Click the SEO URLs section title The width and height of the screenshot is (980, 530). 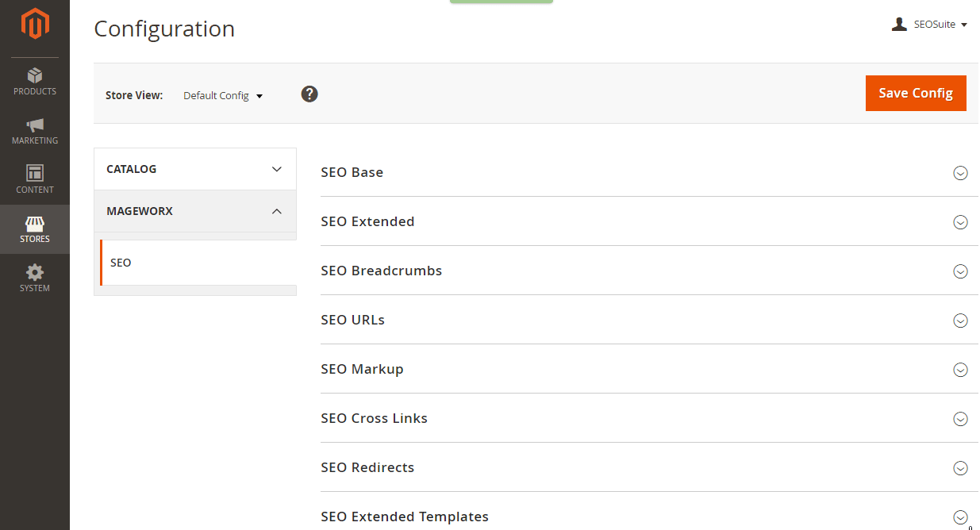click(352, 320)
